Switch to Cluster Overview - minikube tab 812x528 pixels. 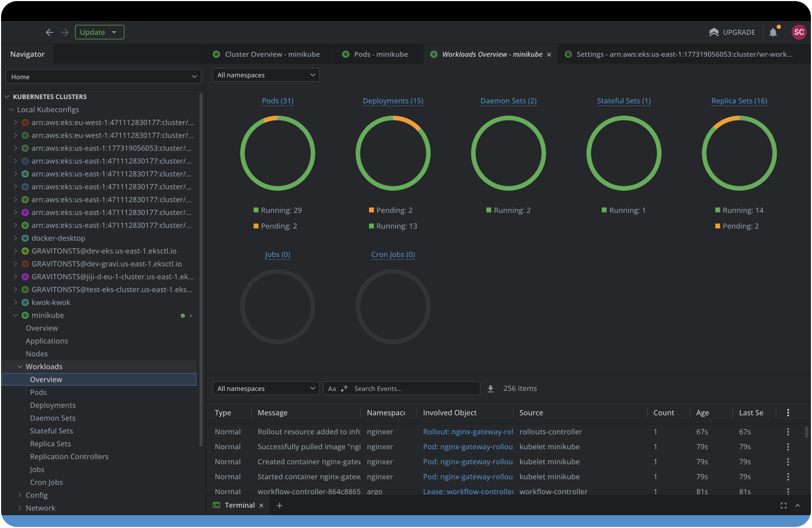coord(266,54)
